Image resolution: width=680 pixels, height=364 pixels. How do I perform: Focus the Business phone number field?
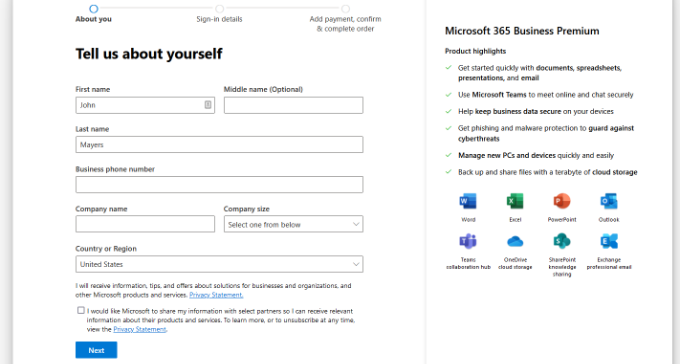[x=219, y=184]
